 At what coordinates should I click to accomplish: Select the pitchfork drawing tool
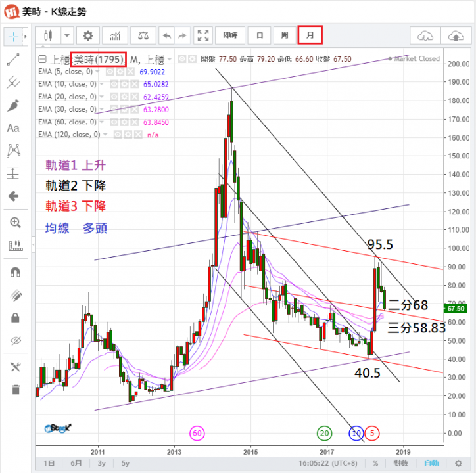13,82
